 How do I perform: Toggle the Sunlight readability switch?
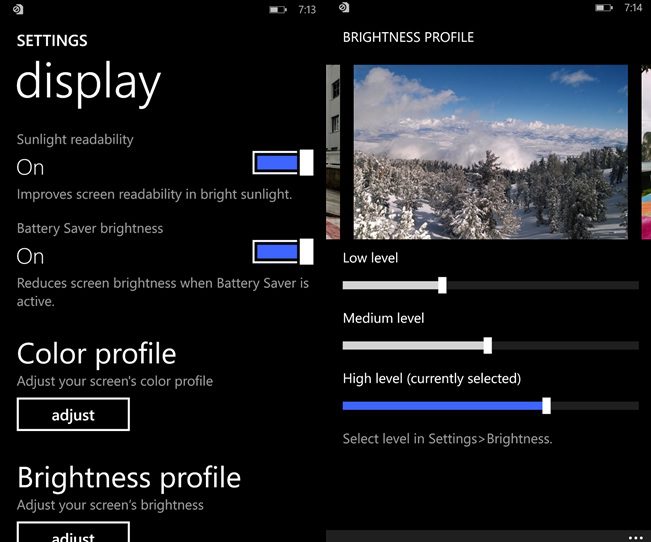pos(283,162)
